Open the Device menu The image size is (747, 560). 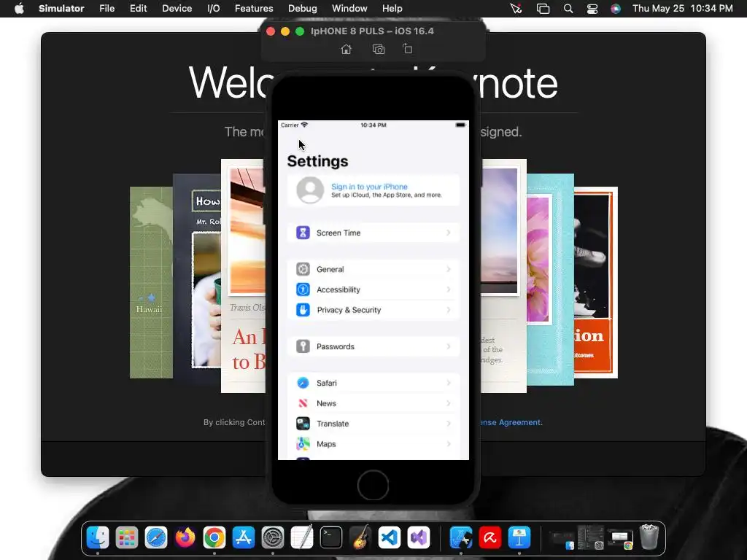point(177,9)
